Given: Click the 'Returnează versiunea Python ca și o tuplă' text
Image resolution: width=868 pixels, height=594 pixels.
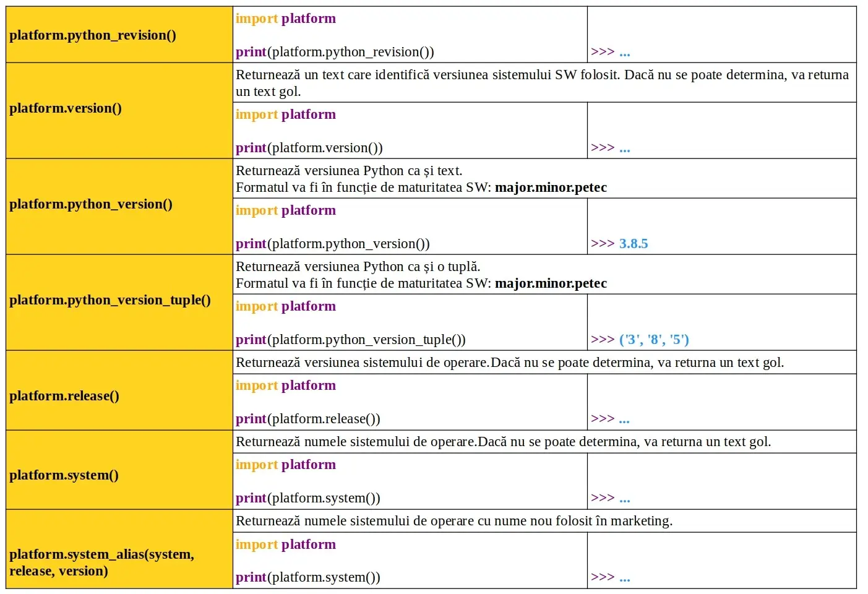Looking at the screenshot, I should pos(358,267).
